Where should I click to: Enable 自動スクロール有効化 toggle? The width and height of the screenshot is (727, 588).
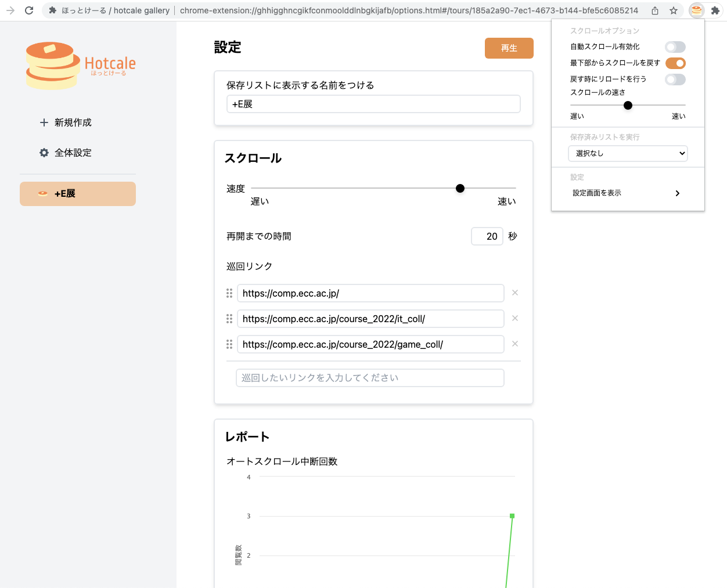coord(675,47)
